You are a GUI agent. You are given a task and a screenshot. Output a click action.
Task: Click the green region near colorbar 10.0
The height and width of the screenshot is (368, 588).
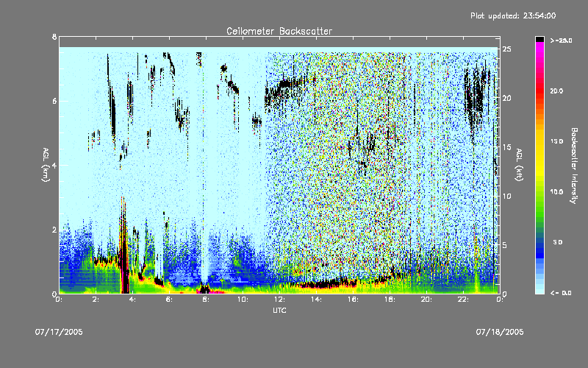[x=539, y=192]
